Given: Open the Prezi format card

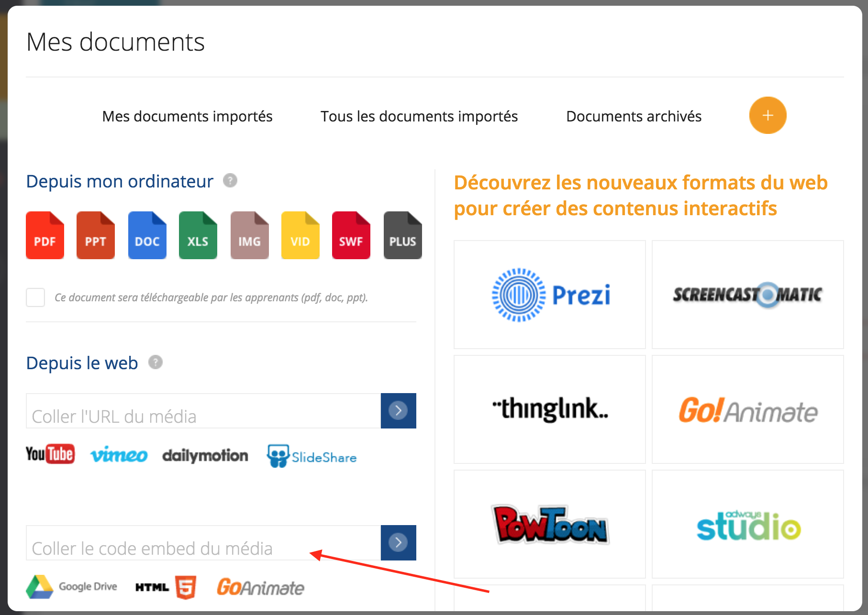Looking at the screenshot, I should pyautogui.click(x=550, y=295).
